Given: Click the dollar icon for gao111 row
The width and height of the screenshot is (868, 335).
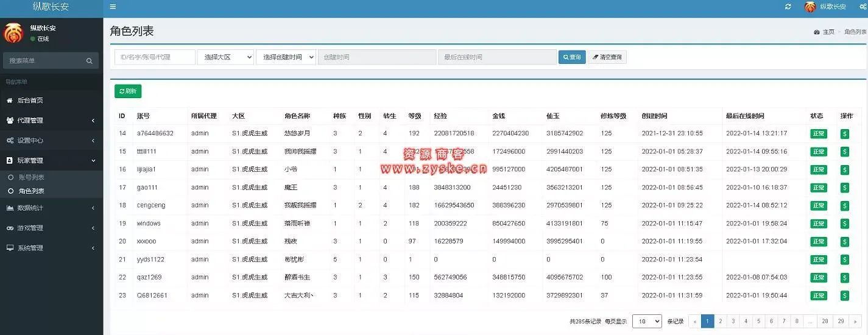Looking at the screenshot, I should coord(845,188).
